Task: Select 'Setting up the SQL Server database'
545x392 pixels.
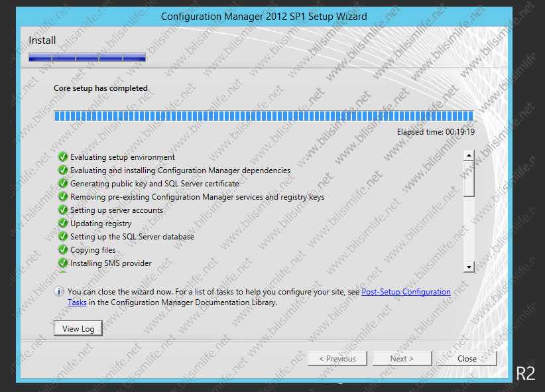Action: click(132, 236)
